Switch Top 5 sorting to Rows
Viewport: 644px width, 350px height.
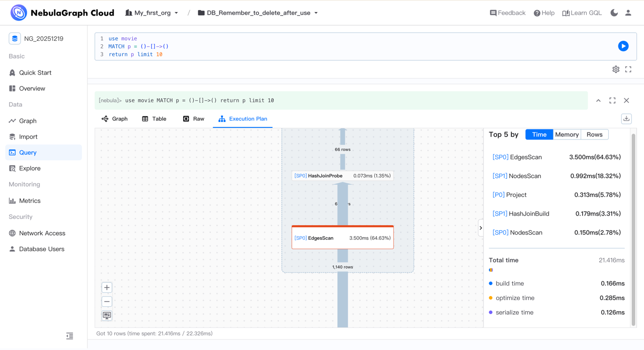[594, 134]
